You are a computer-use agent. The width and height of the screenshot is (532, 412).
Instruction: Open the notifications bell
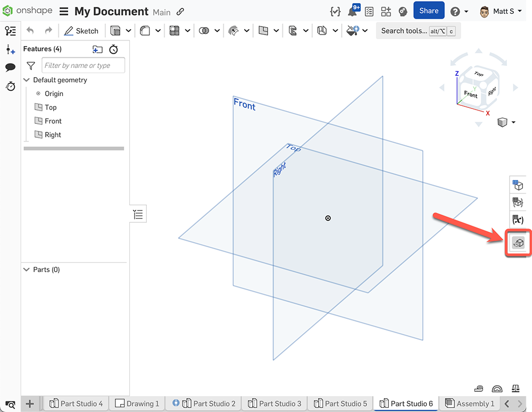[353, 11]
